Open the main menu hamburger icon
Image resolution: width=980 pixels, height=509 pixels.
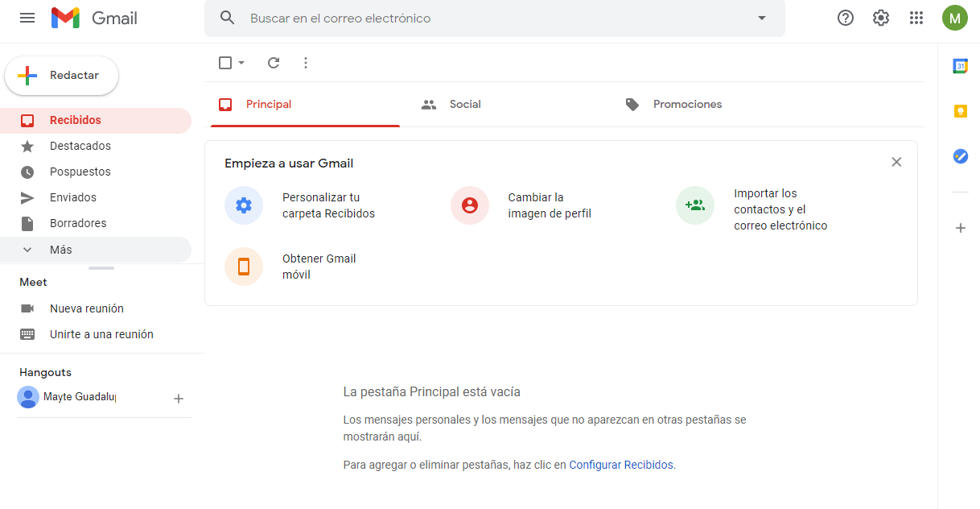tap(27, 18)
